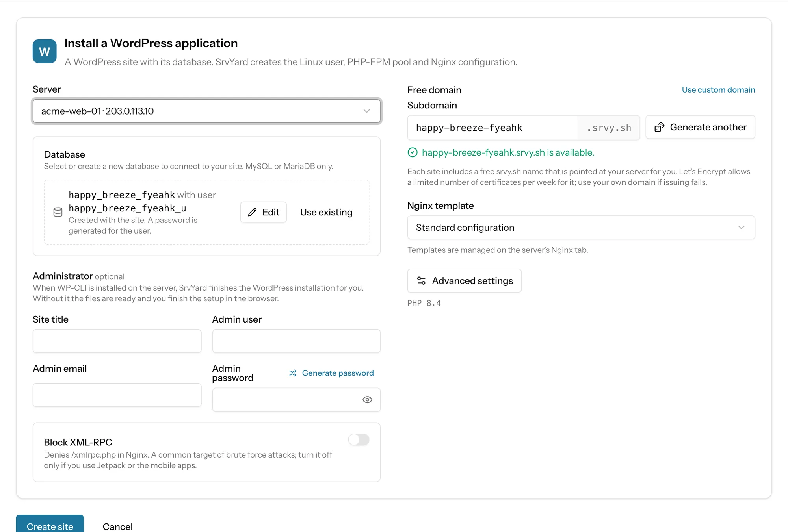788x532 pixels.
Task: Focus the Admin email field
Action: click(x=117, y=395)
